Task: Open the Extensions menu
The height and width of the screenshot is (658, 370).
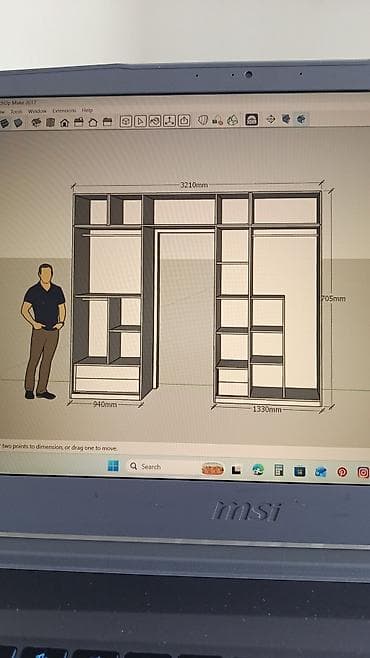Action: pos(64,111)
